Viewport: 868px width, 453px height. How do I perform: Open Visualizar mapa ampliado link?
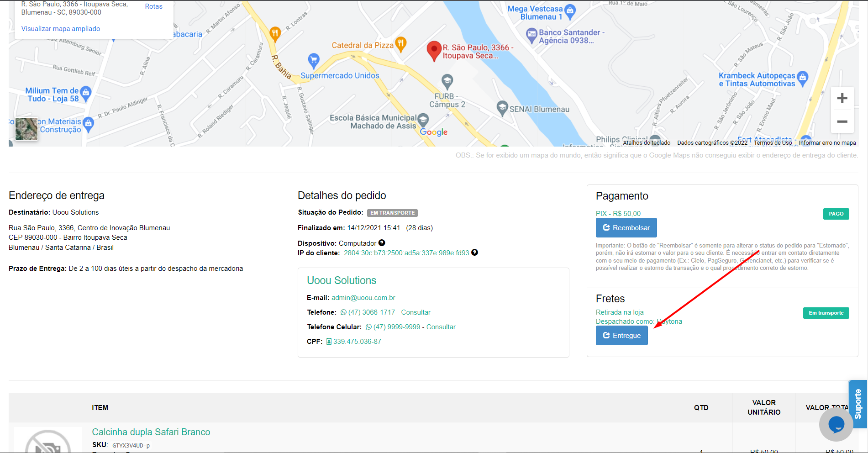click(x=61, y=29)
